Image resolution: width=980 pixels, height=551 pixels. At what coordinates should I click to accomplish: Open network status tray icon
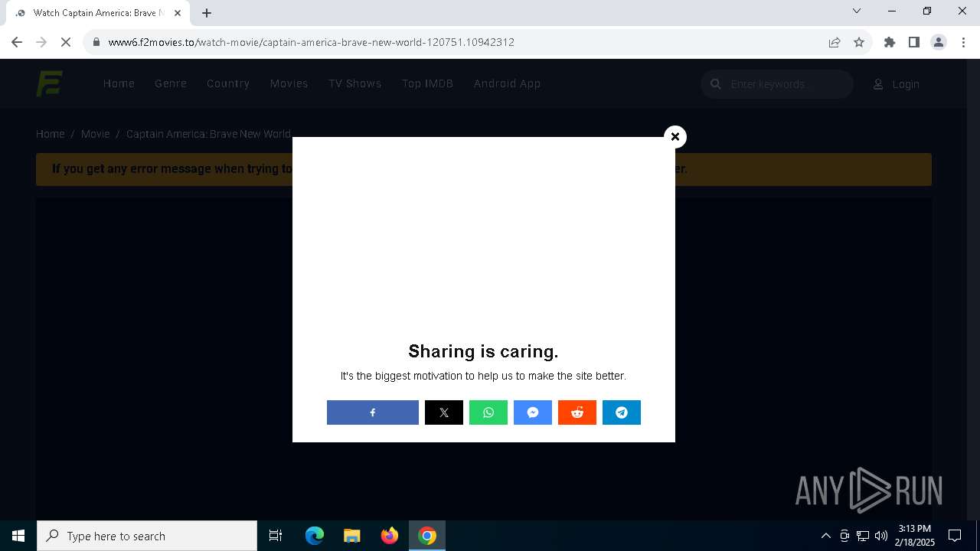(x=863, y=536)
